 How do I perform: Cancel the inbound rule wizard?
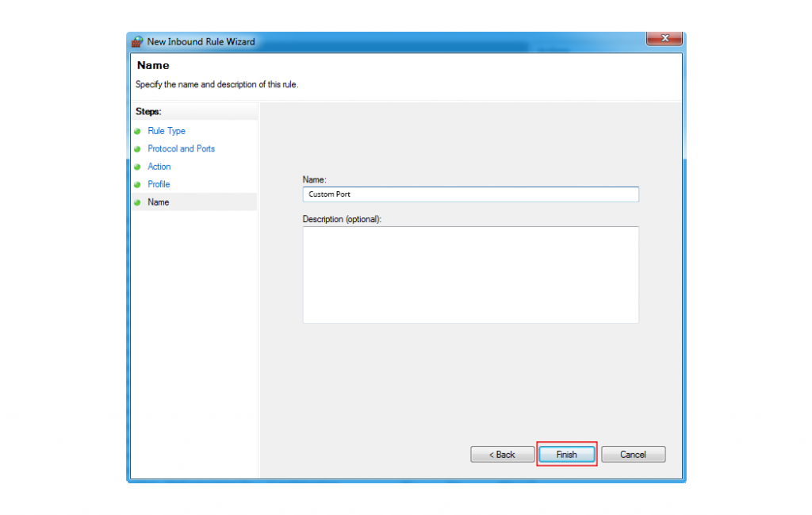pos(633,454)
